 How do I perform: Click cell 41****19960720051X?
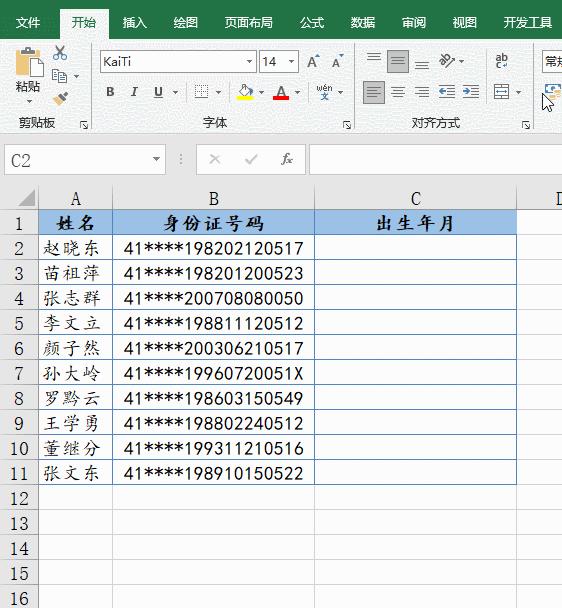tap(214, 373)
